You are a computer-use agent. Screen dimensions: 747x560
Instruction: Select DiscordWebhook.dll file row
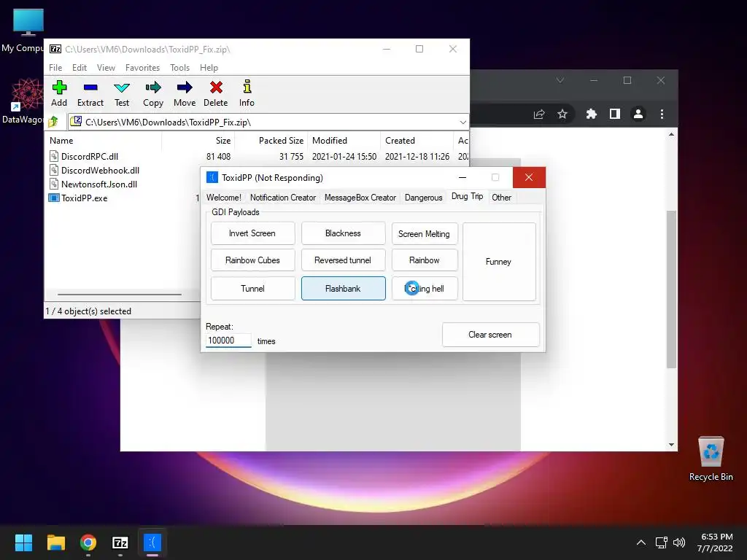coord(100,170)
